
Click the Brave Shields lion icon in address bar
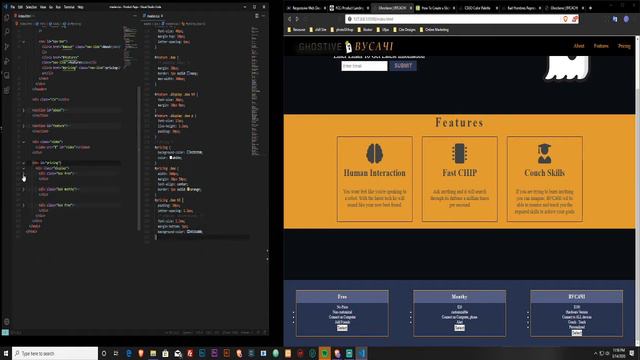pos(565,19)
